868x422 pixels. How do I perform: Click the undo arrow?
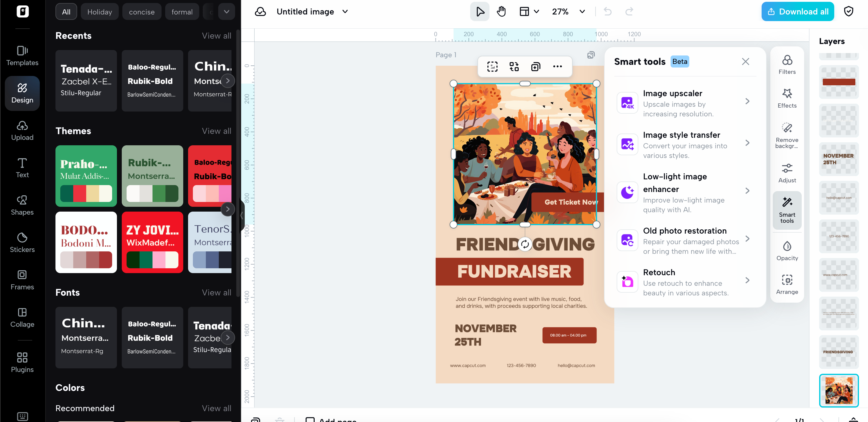click(x=608, y=11)
